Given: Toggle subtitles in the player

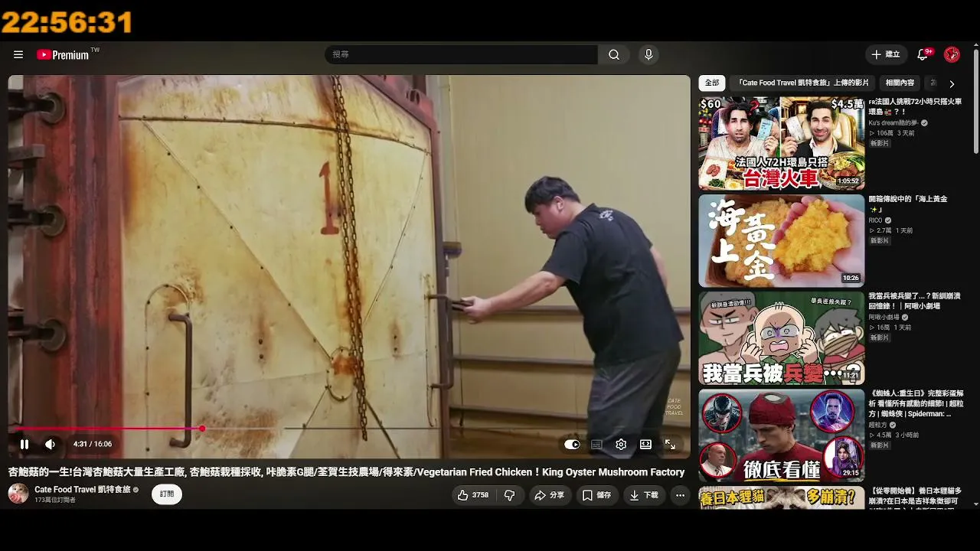Looking at the screenshot, I should tap(596, 444).
